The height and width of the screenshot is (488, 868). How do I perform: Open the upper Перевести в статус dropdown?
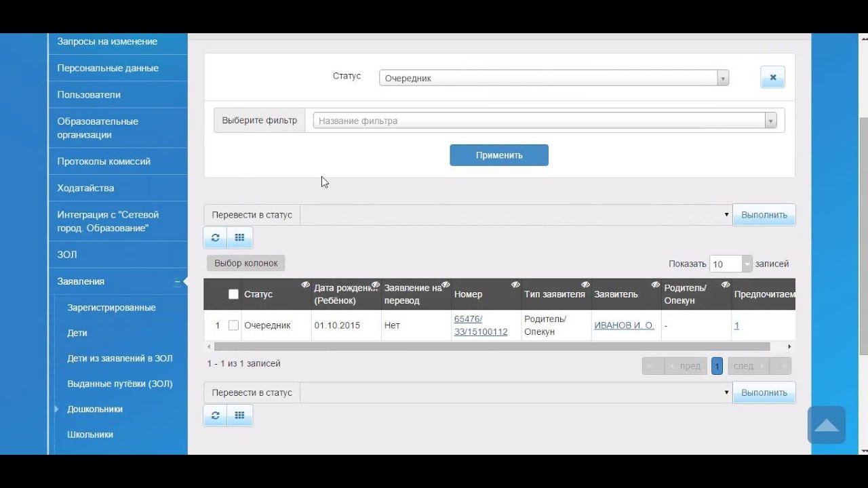pos(516,215)
